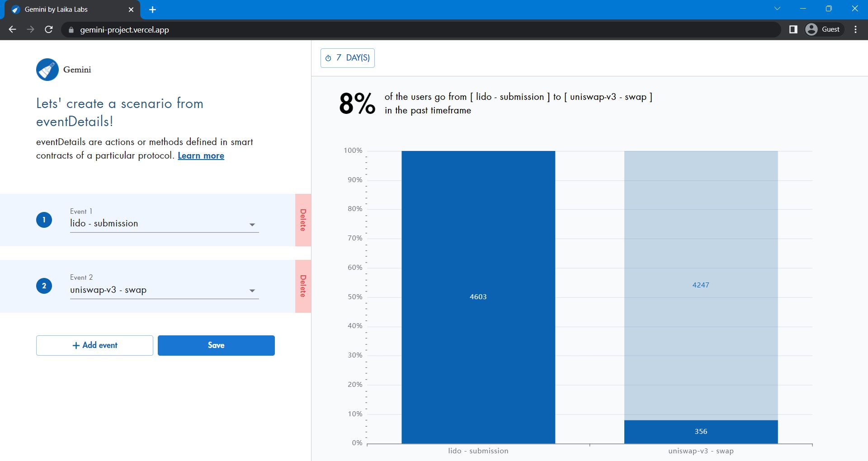Screen dimensions: 868x461
Task: Click the 100% y-axis label
Action: coord(353,151)
